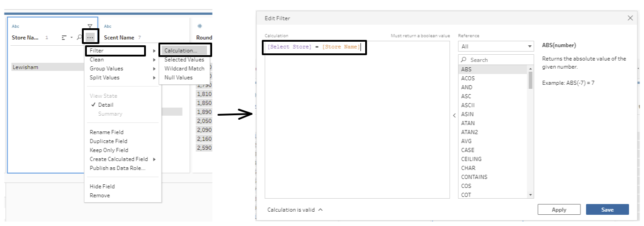Click the 2,590 value in Round column
The image size is (644, 226).
204,148
